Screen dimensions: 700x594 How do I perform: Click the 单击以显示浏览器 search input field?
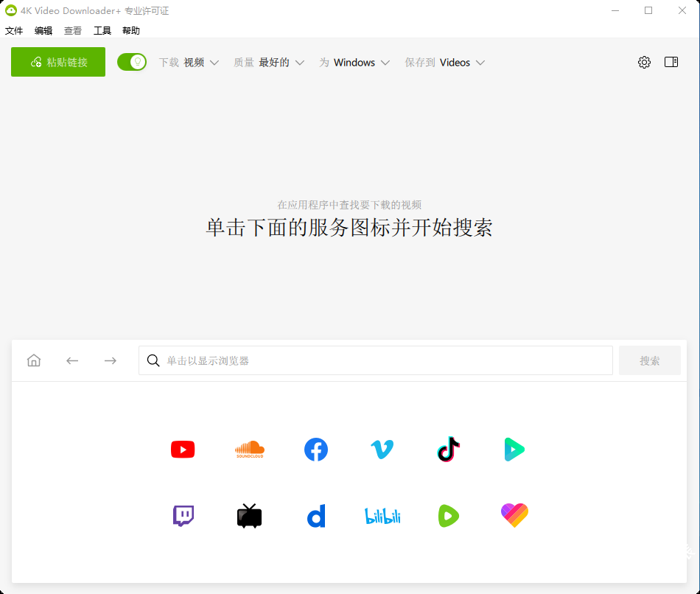376,360
